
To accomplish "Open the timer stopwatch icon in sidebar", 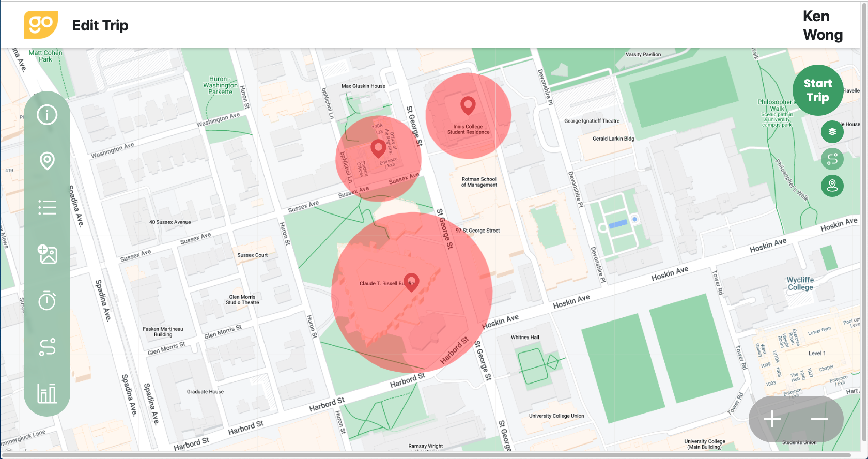I will [x=47, y=300].
